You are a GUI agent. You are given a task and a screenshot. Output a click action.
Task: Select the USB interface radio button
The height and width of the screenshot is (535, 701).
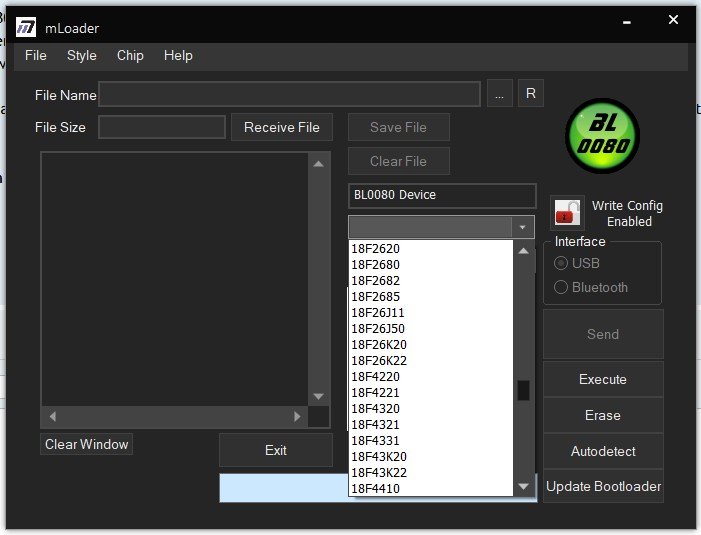click(x=561, y=263)
